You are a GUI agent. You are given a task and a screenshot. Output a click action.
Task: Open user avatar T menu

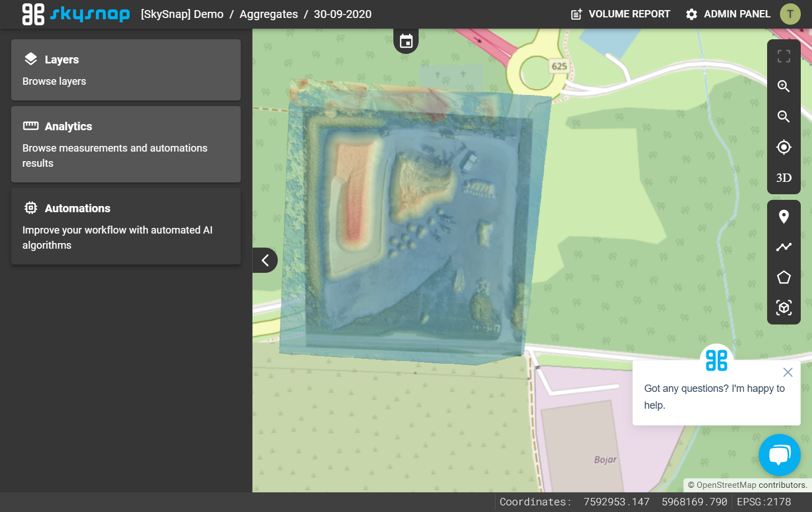pos(790,14)
